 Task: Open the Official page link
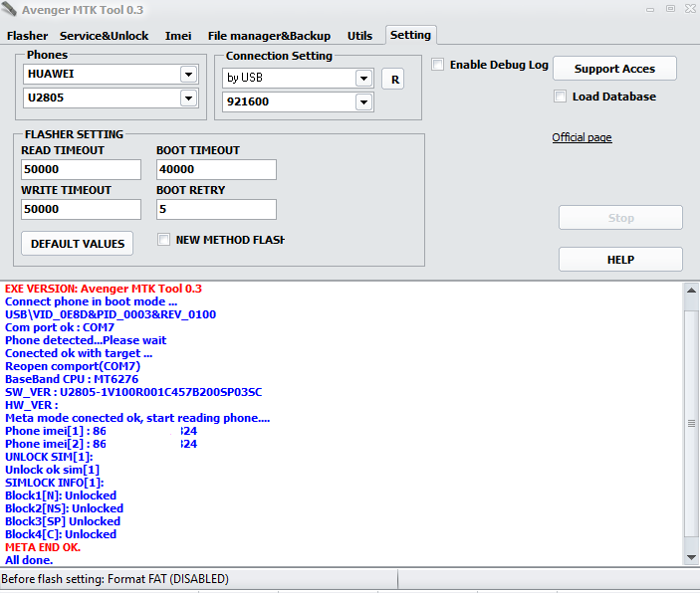coord(582,137)
